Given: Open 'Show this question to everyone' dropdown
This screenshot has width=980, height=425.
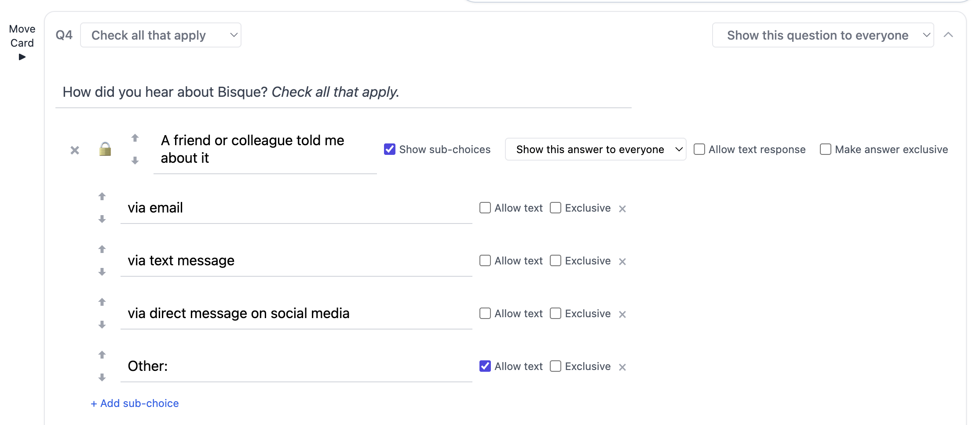Looking at the screenshot, I should point(823,35).
